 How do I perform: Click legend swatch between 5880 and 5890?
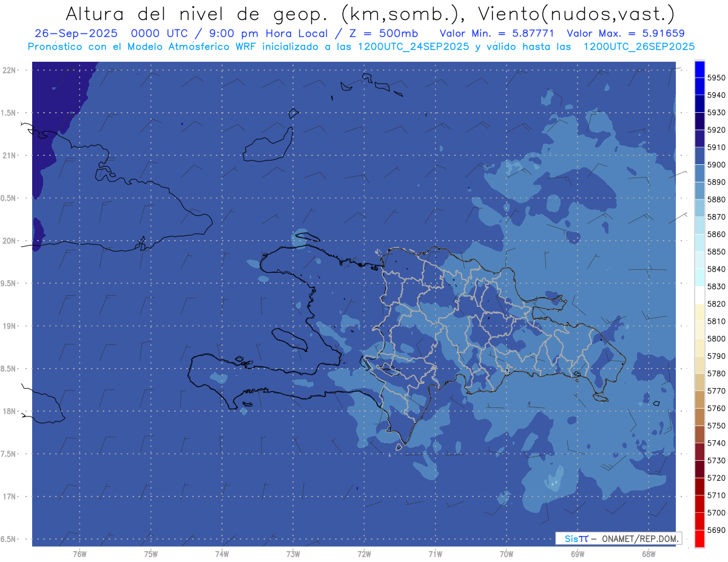(699, 191)
